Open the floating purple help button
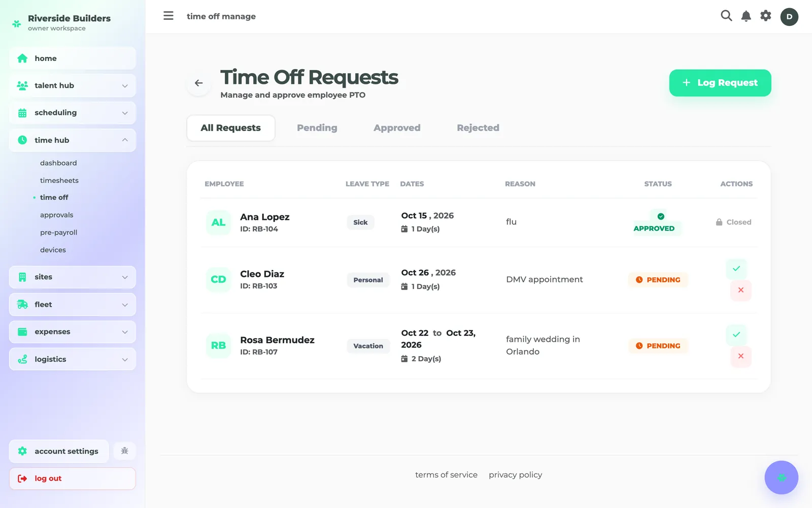This screenshot has width=812, height=508. click(x=782, y=478)
